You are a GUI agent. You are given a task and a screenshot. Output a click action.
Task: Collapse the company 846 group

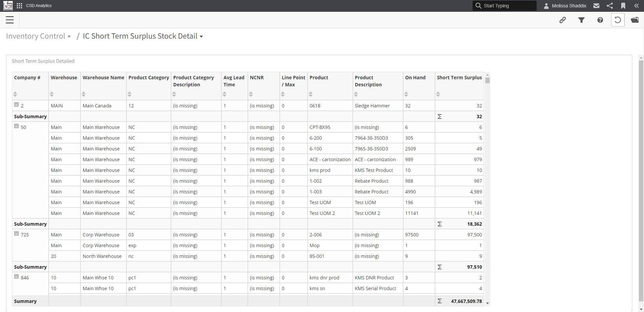[x=16, y=277]
